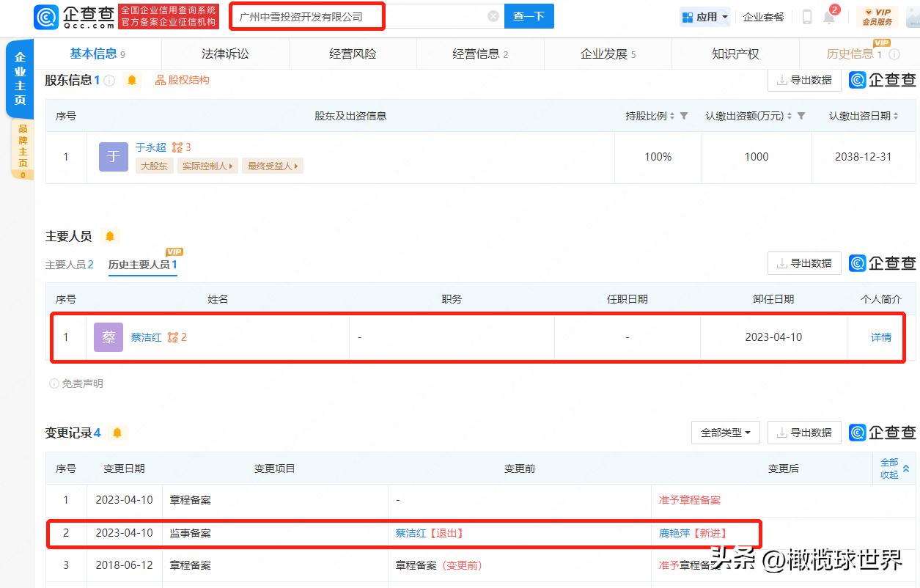Viewport: 920px width, 588px height.
Task: Open the 持股比例 sort filter arrow
Action: coord(685,115)
